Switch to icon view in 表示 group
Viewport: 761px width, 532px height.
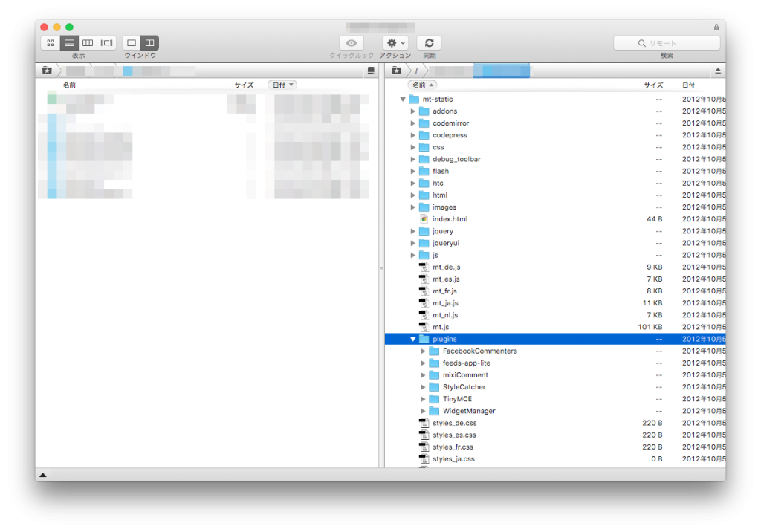[x=50, y=42]
